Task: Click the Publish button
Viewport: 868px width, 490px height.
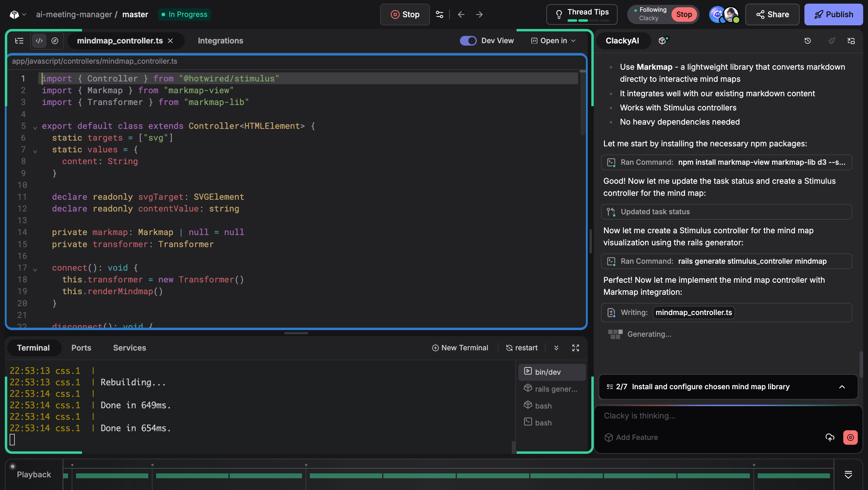Action: tap(833, 14)
